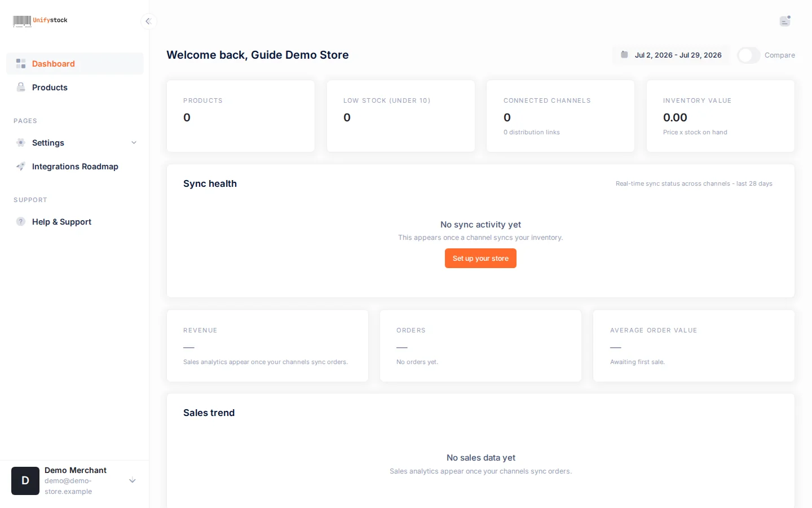The height and width of the screenshot is (508, 812).
Task: Click the Sync health heading
Action: (x=210, y=183)
